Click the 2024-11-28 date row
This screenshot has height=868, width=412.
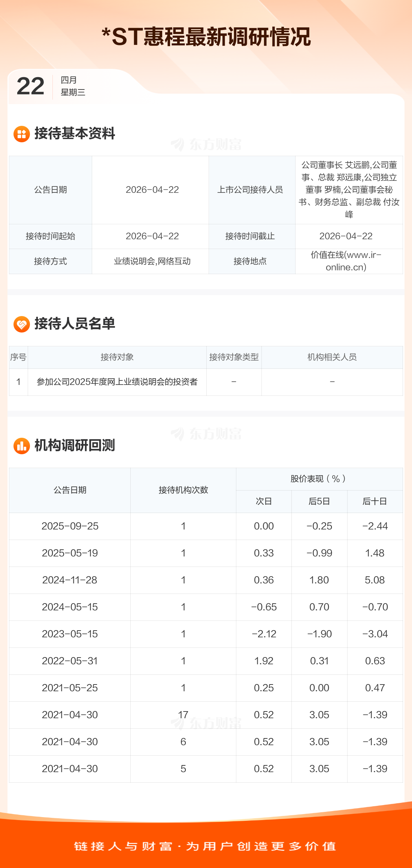(206, 580)
